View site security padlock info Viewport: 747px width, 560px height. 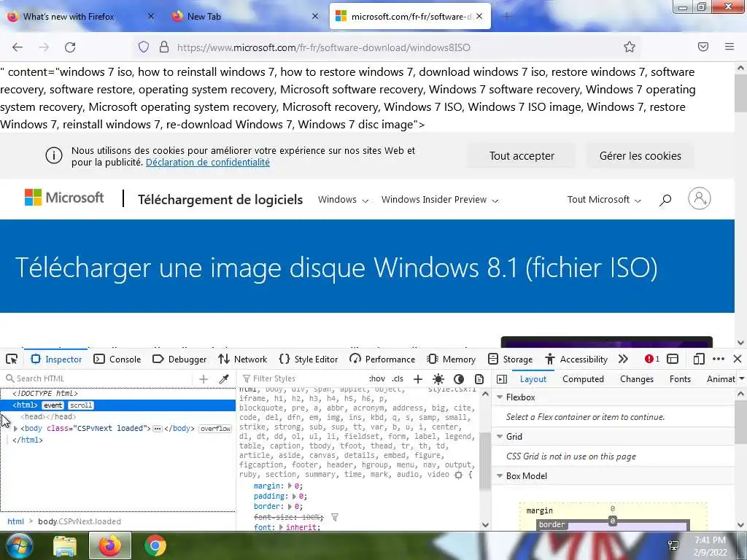coord(164,47)
